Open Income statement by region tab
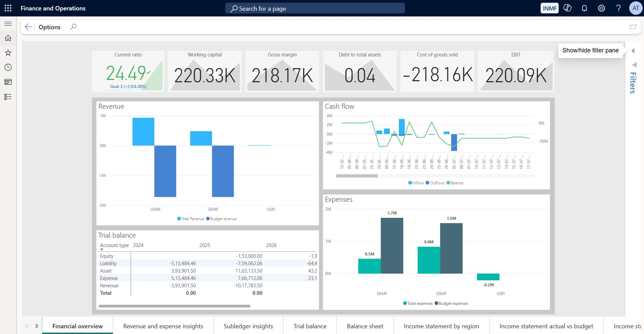Viewport: 644px width, 334px height. pos(441,326)
